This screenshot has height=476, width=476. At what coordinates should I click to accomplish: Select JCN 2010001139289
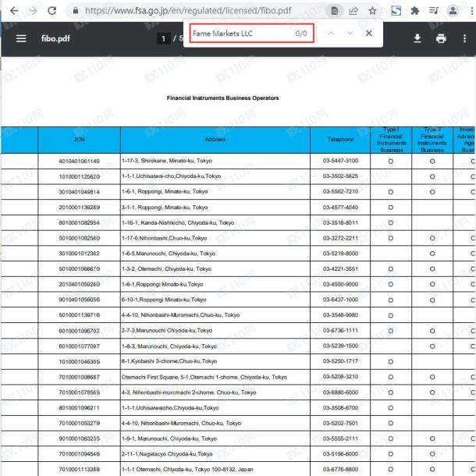click(80, 208)
